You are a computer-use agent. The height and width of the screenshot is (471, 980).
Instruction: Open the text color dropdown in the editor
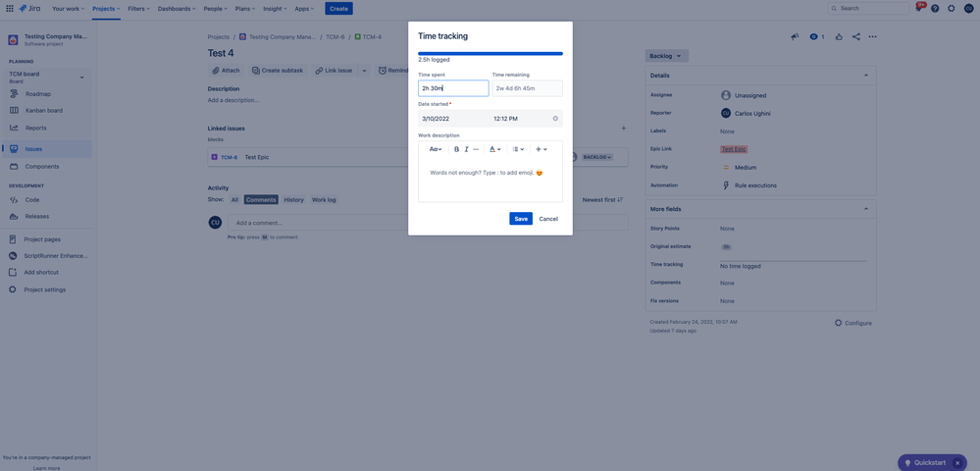495,149
